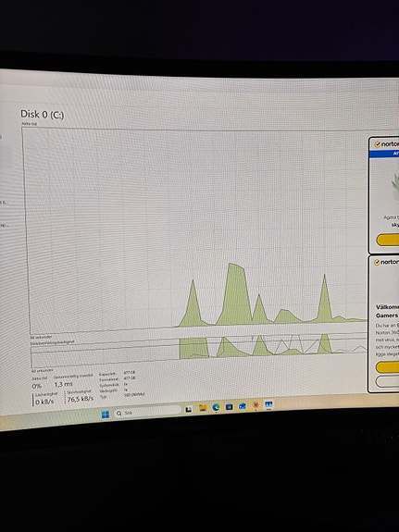Click the upper Norton checkmark logo
The image size is (399, 532).
pos(378,144)
